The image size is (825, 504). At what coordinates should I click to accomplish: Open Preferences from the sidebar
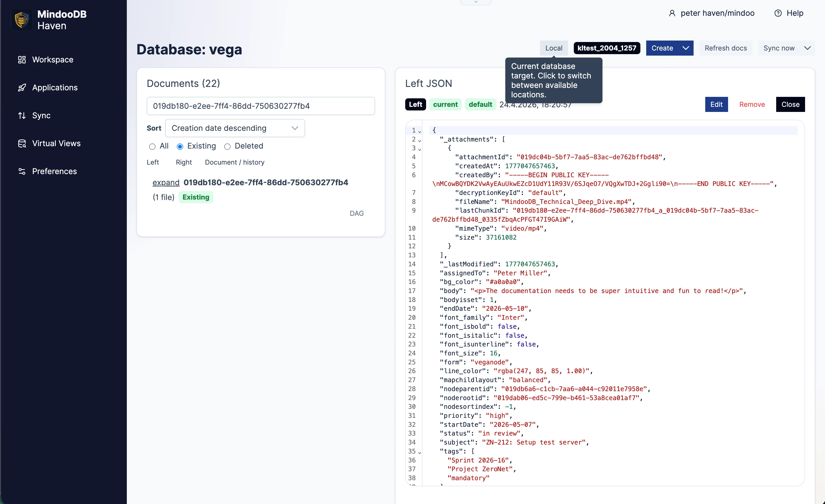click(x=55, y=171)
